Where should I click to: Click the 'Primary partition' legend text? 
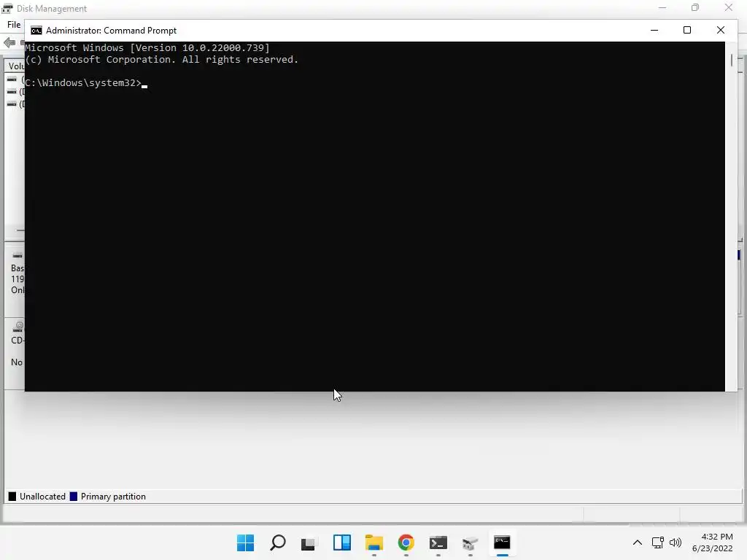point(113,496)
